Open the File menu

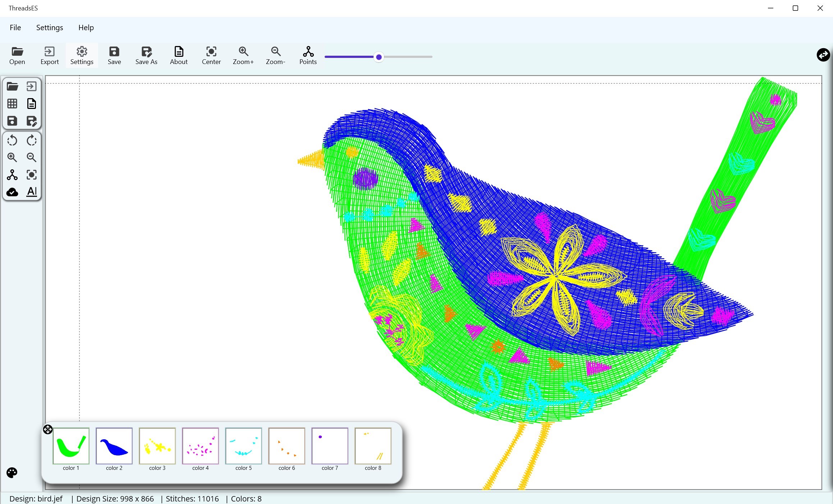point(15,28)
